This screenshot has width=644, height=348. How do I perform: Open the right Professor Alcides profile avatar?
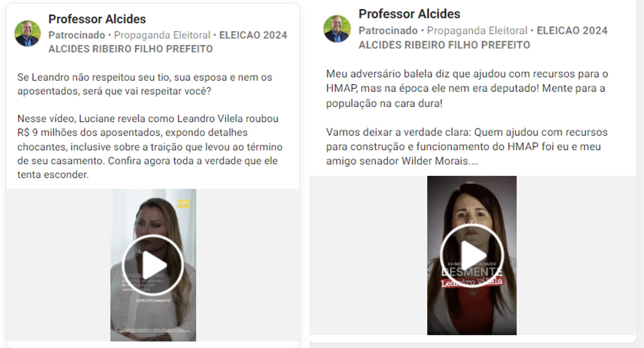[x=337, y=29]
